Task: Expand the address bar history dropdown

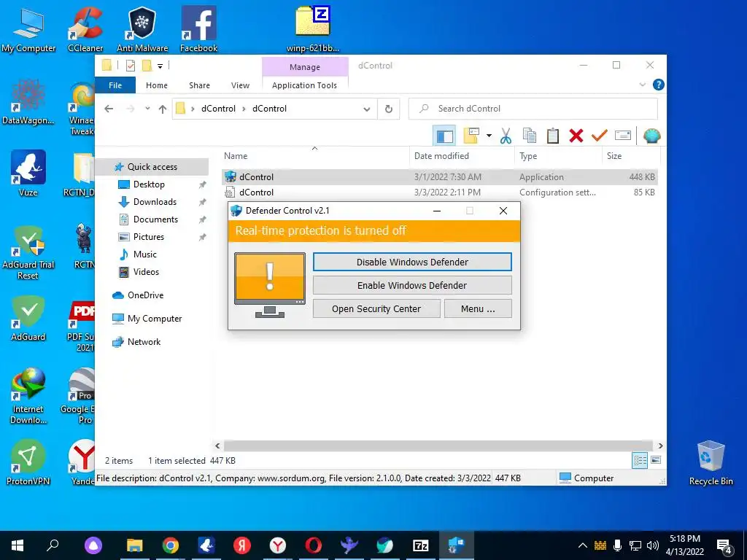Action: [367, 109]
